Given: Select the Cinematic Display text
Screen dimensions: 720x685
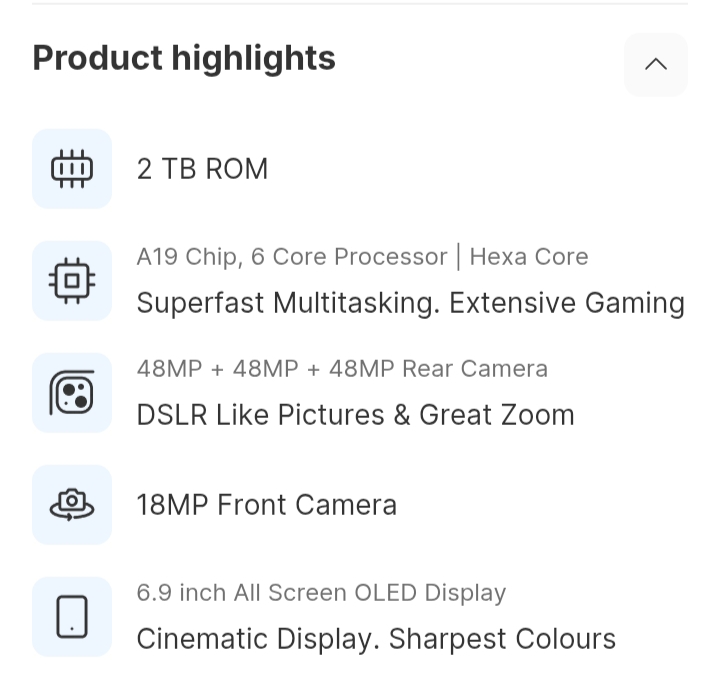Looking at the screenshot, I should coord(256,639).
